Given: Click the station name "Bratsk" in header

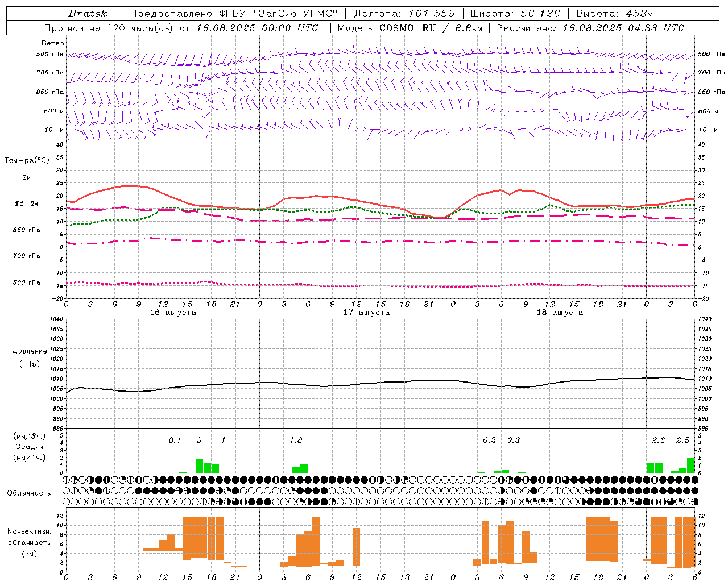Looking at the screenshot, I should coord(88,14).
